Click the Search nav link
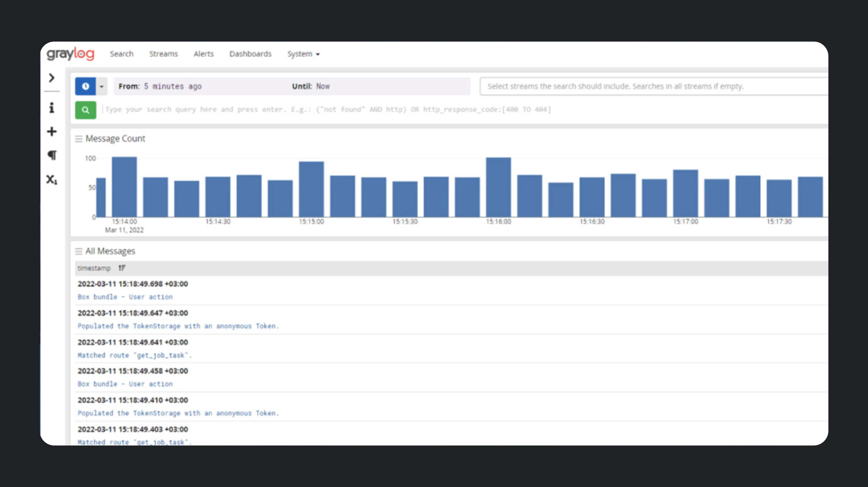Image resolution: width=868 pixels, height=487 pixels. pos(122,54)
